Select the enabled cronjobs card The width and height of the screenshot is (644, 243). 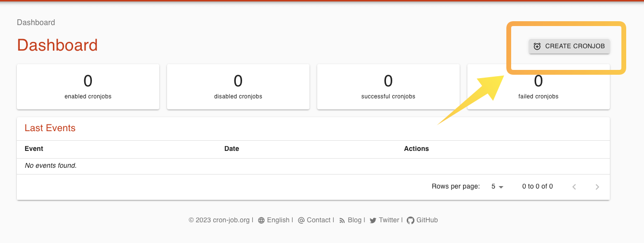click(x=88, y=87)
